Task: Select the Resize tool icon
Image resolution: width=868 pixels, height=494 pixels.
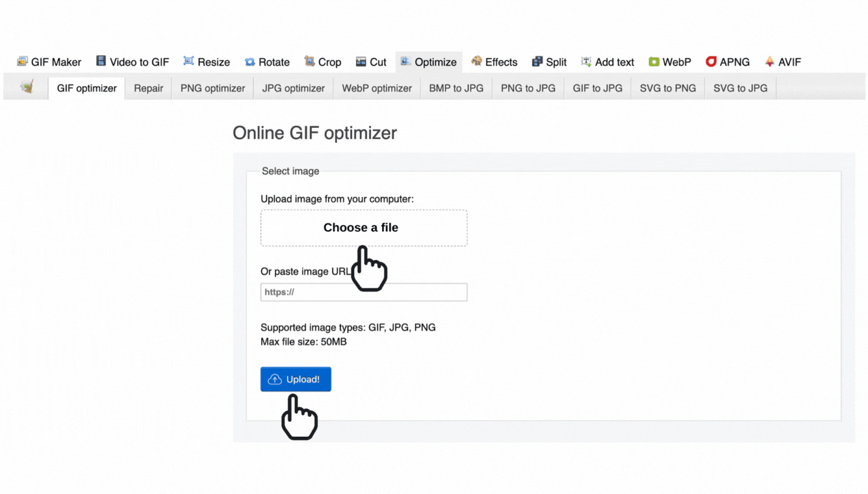Action: click(189, 61)
